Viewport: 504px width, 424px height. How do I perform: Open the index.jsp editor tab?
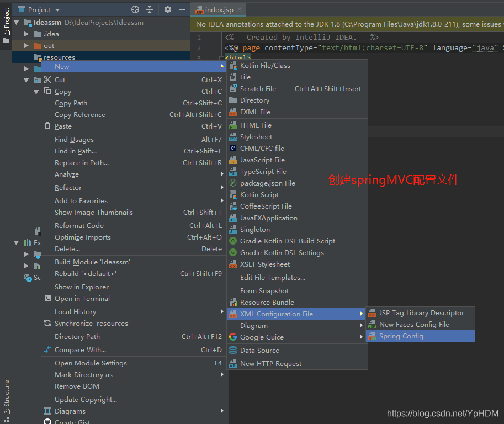[218, 10]
